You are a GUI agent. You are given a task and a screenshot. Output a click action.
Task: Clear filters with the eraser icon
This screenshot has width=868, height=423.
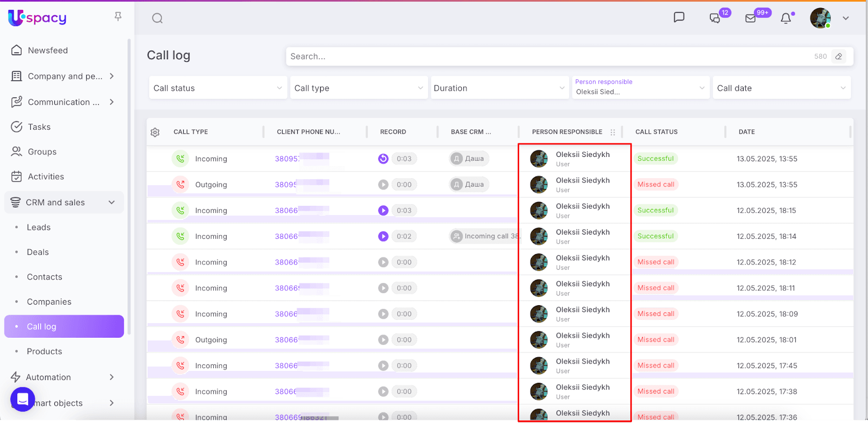pos(839,56)
